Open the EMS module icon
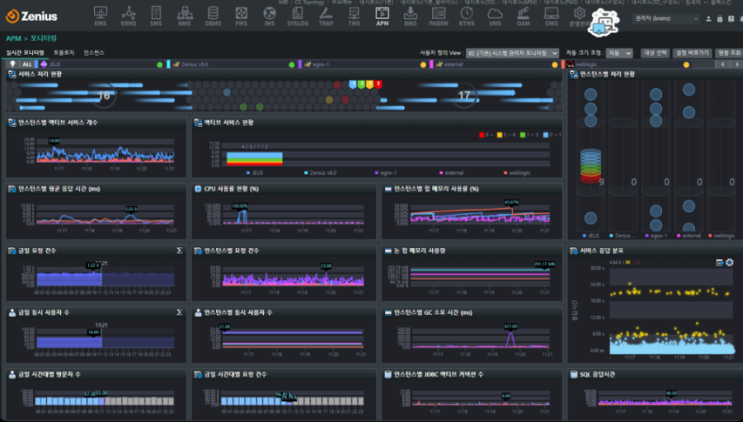 (102, 14)
